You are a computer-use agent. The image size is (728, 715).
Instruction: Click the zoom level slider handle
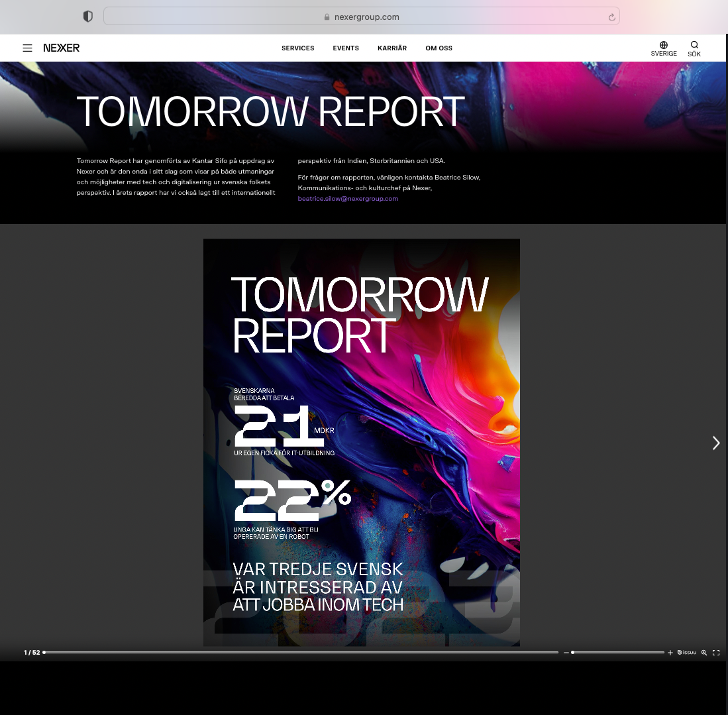pyautogui.click(x=572, y=652)
